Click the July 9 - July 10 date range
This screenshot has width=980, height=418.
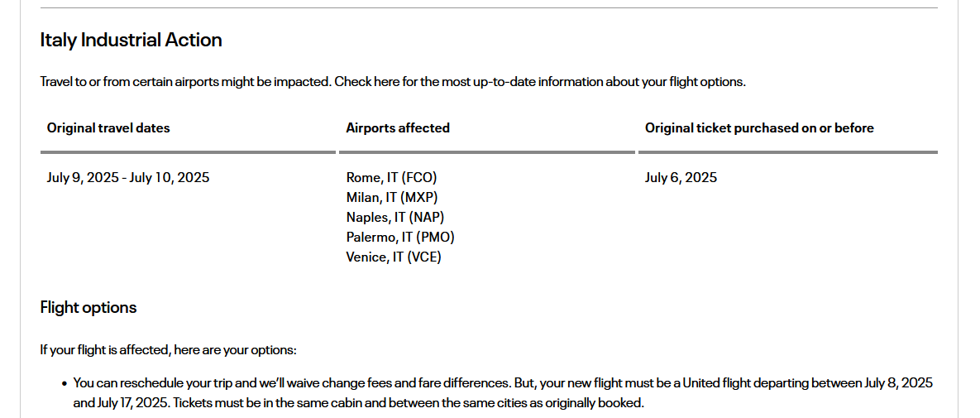(128, 177)
